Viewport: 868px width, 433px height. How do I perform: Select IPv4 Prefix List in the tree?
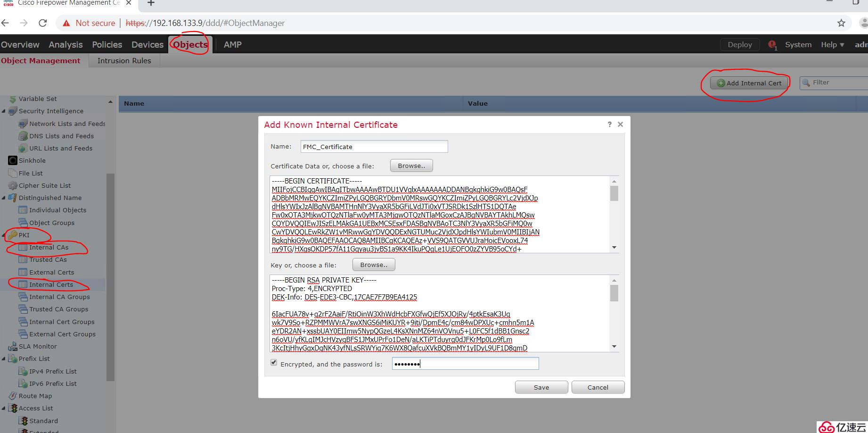[53, 371]
